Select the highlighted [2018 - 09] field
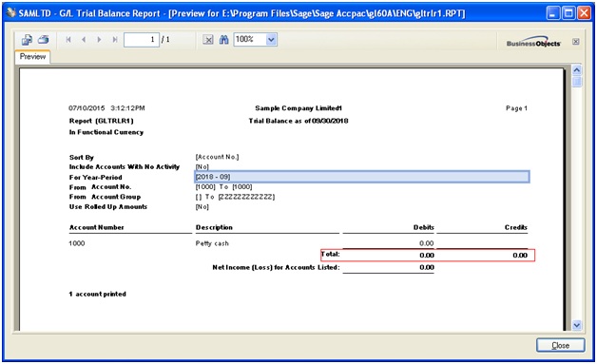The height and width of the screenshot is (364, 597). click(x=361, y=177)
